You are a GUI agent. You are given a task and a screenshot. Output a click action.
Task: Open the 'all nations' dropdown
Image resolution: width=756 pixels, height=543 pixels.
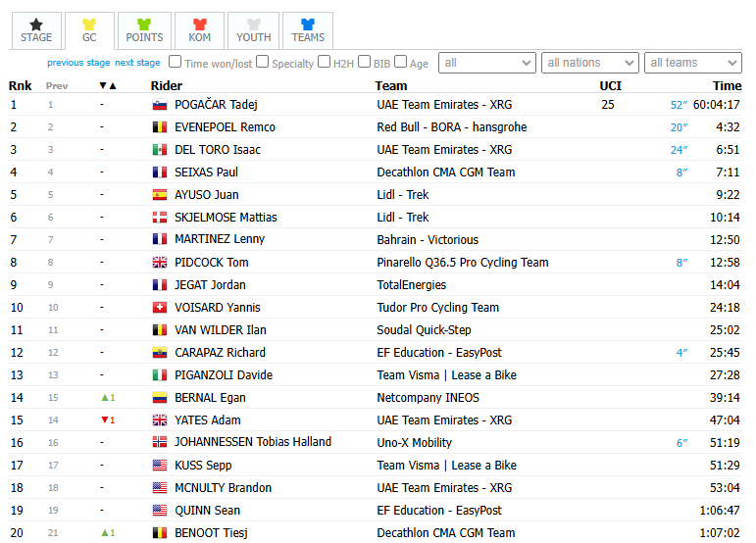point(590,63)
